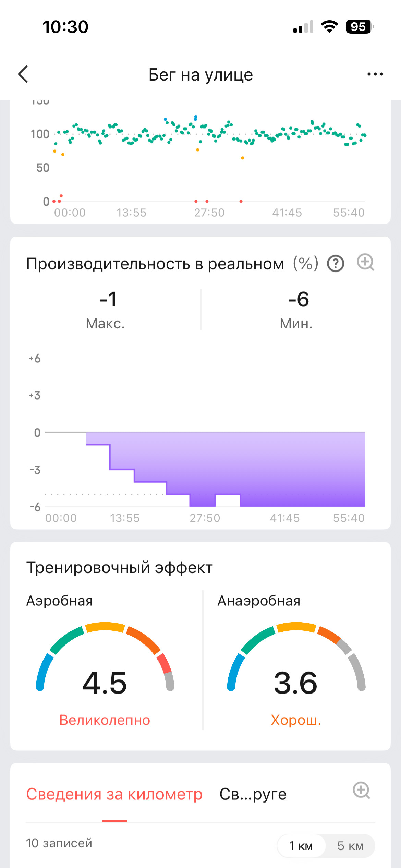Tap the aerobic 4.5 gauge
The image size is (401, 868).
click(x=105, y=658)
